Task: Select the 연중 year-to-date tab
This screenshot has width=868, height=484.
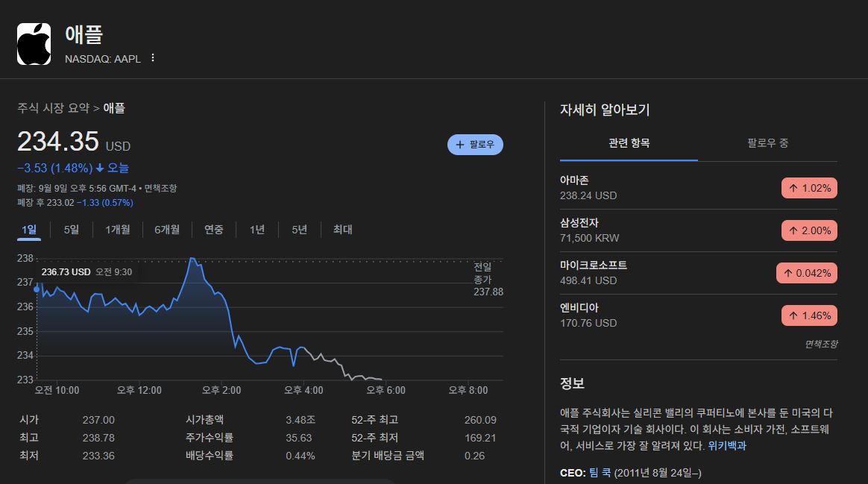Action: [214, 229]
